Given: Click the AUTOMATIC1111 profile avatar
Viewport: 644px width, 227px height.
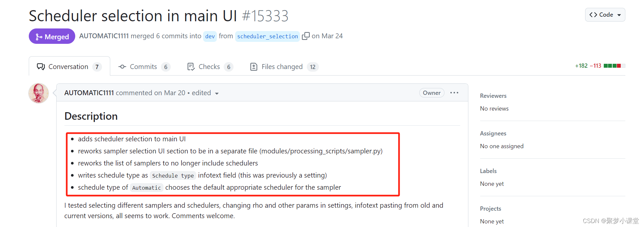Looking at the screenshot, I should tap(39, 93).
